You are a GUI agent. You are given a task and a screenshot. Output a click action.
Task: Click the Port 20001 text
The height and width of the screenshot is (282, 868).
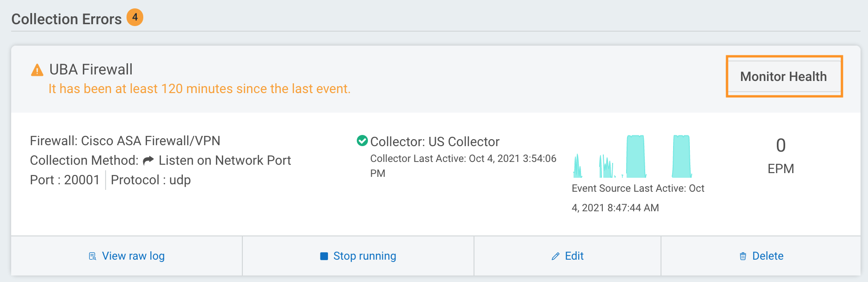pyautogui.click(x=65, y=180)
